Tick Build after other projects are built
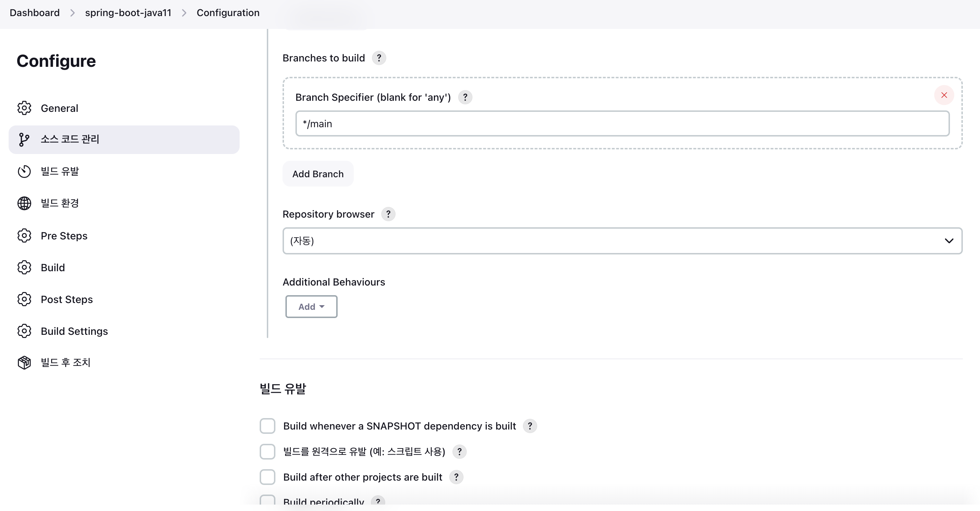 [x=268, y=477]
